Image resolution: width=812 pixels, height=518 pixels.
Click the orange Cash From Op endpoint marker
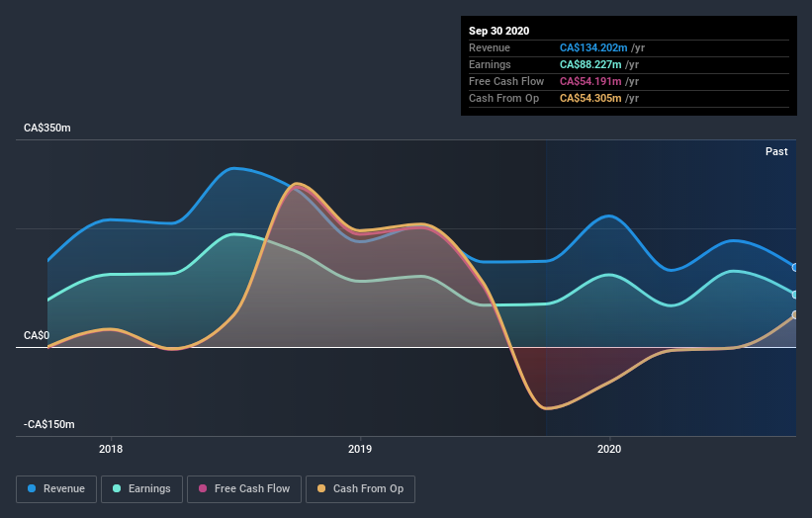pyautogui.click(x=795, y=314)
